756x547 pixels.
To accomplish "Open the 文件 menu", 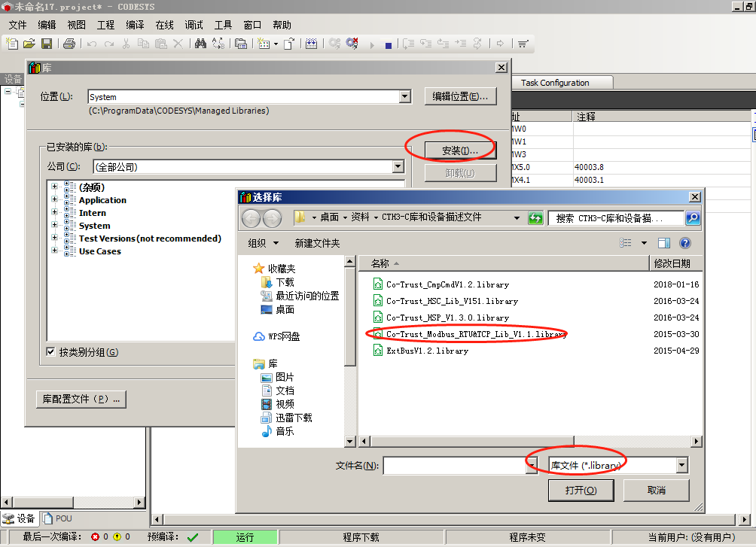I will [x=18, y=25].
